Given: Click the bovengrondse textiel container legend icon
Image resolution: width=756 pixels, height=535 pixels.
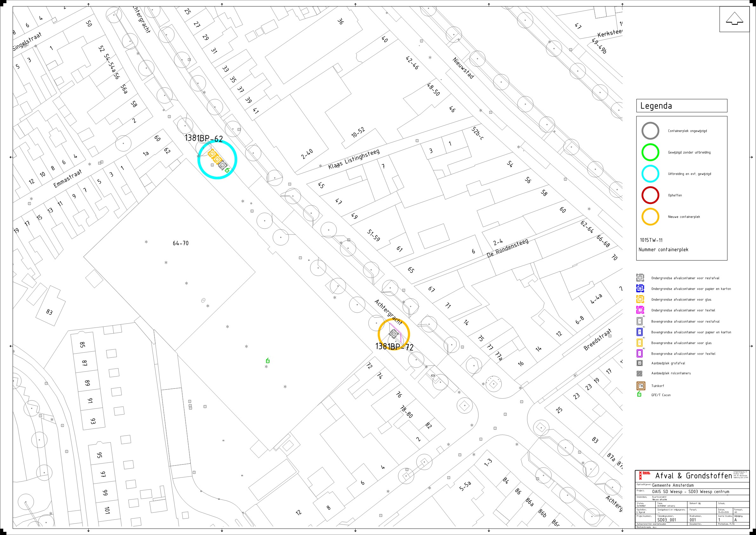Looking at the screenshot, I should click(x=639, y=354).
